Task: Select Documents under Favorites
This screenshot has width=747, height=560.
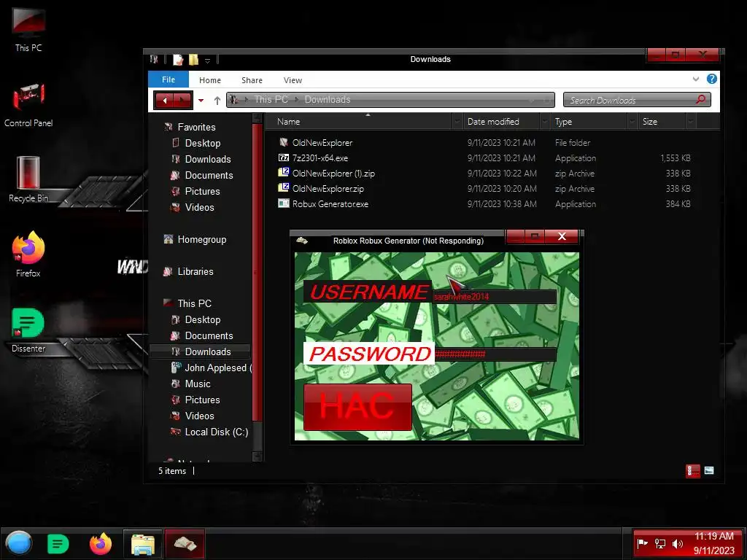Action: 209,175
